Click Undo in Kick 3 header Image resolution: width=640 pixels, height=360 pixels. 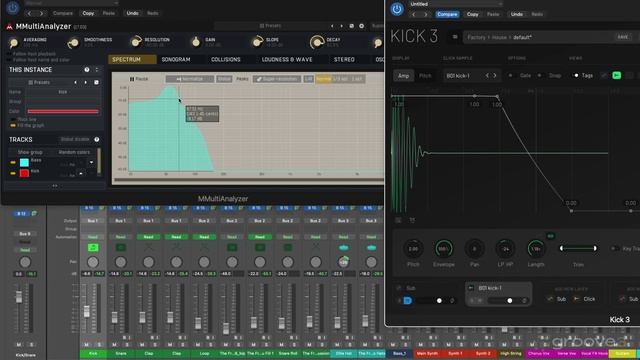(x=516, y=14)
